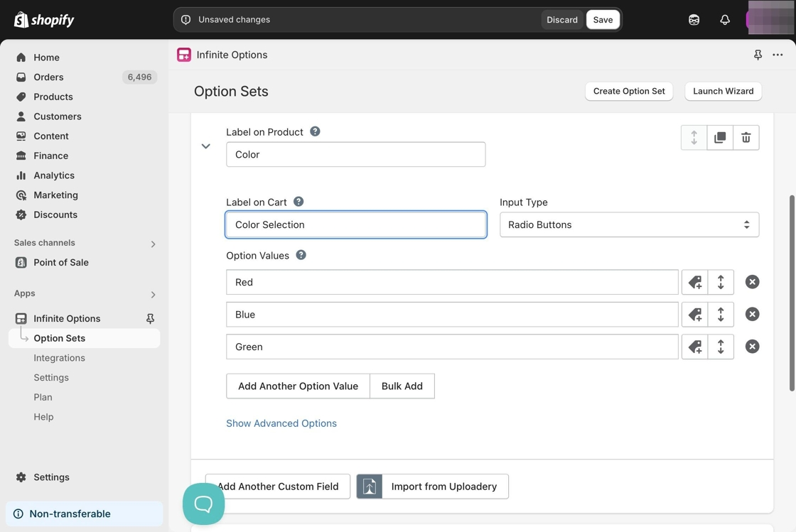Click Bulk Add button
The image size is (796, 532).
[x=402, y=386]
